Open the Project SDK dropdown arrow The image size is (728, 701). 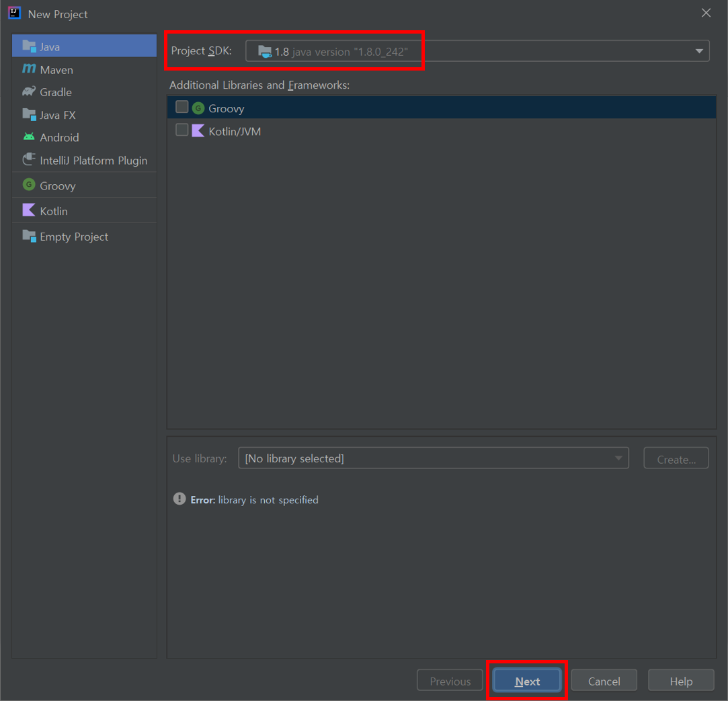[698, 51]
